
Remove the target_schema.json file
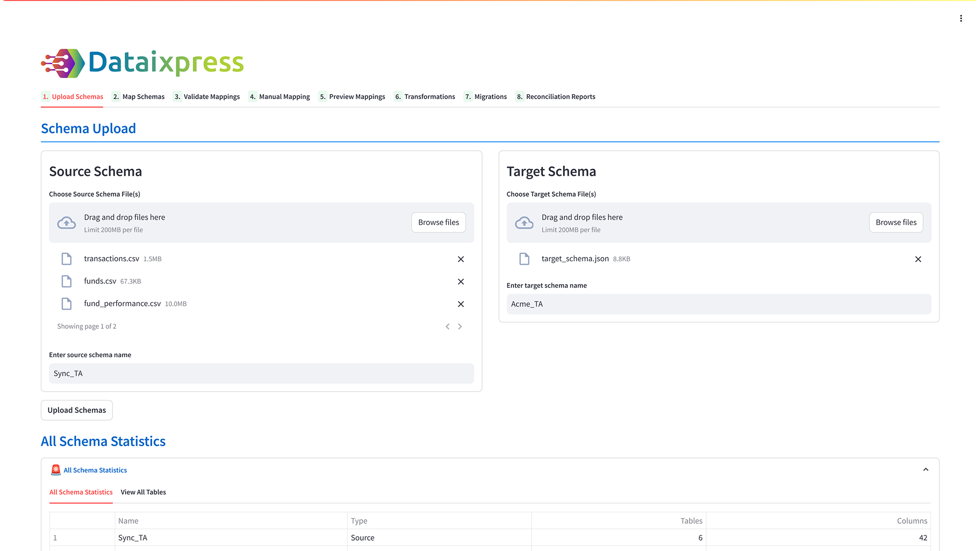pyautogui.click(x=918, y=259)
